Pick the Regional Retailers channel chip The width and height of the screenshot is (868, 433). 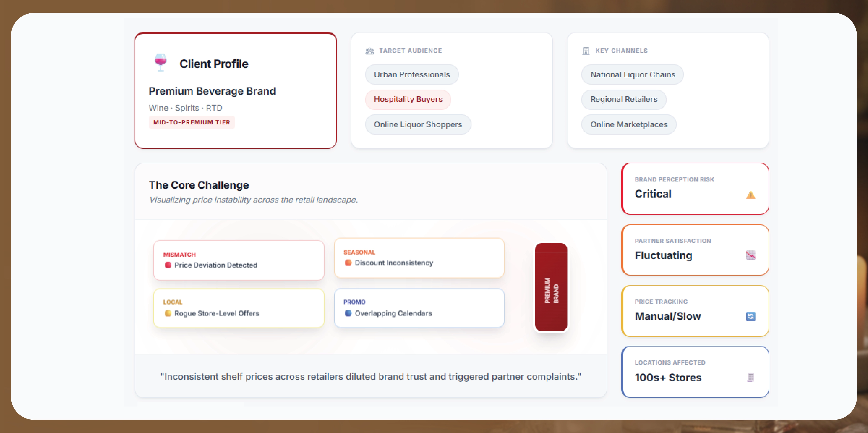[624, 99]
